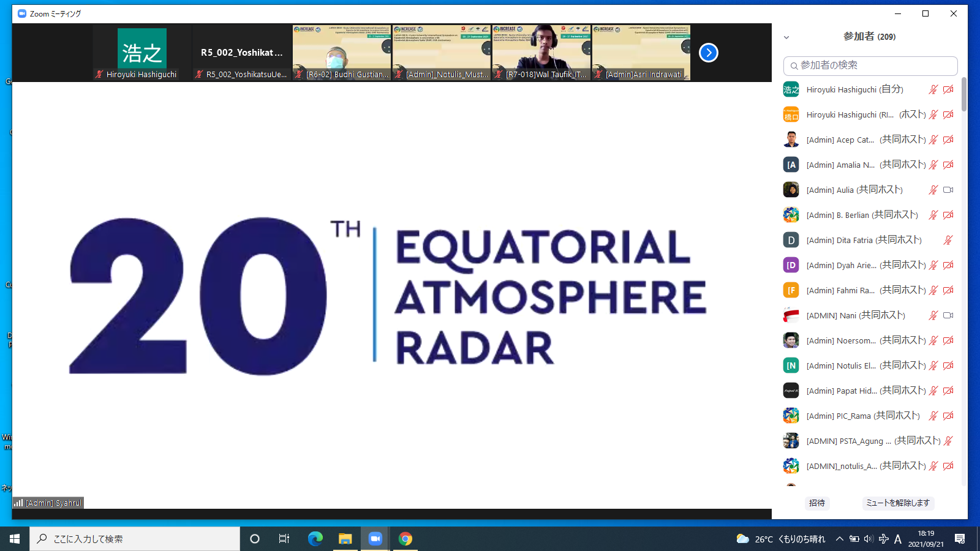Select the [Admin]_Notulis_Must video thumbnail
980x551 pixels.
(x=442, y=53)
